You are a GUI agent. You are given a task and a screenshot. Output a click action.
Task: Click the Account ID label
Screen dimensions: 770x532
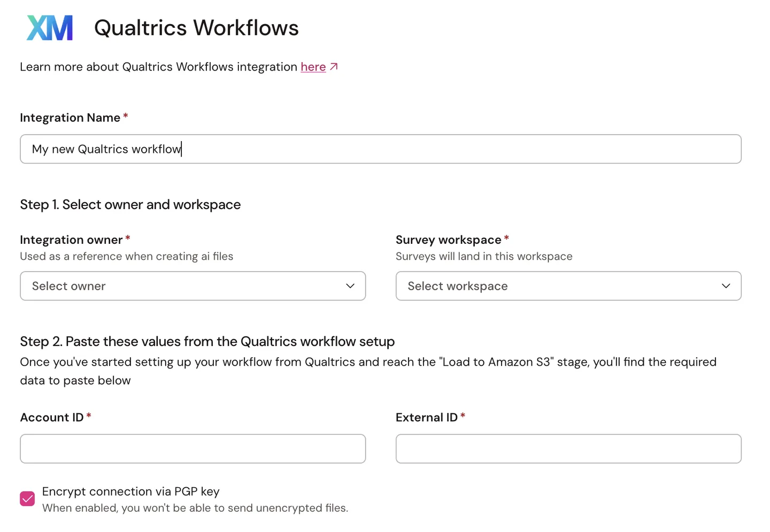click(52, 417)
